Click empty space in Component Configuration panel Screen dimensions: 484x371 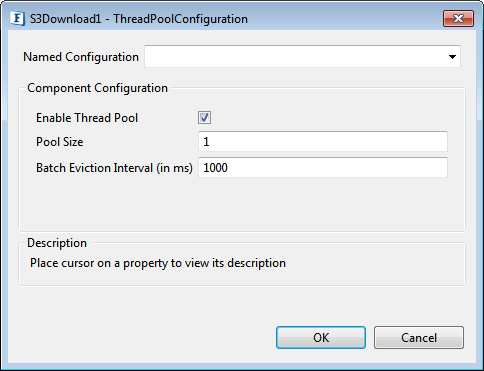pyautogui.click(x=242, y=205)
